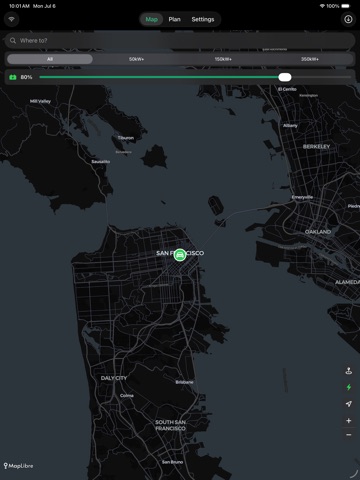The width and height of the screenshot is (360, 480).
Task: Tap the green car marker on the map
Action: click(x=180, y=255)
